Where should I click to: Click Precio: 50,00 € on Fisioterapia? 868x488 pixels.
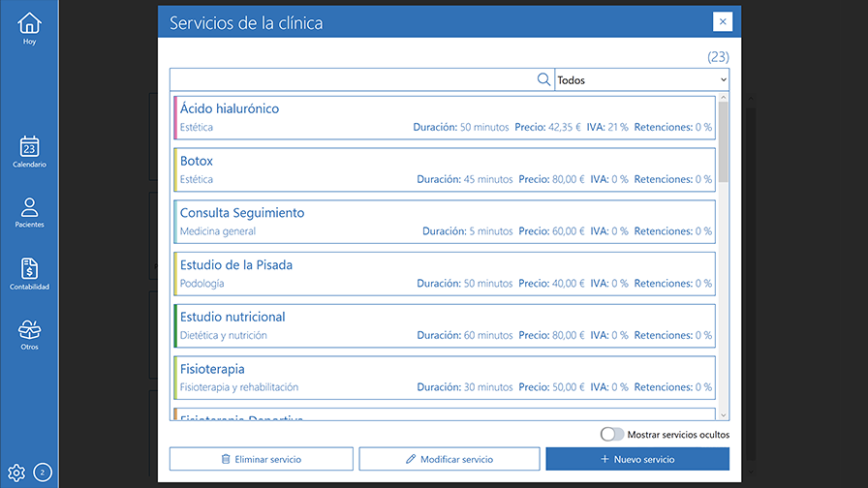click(551, 387)
